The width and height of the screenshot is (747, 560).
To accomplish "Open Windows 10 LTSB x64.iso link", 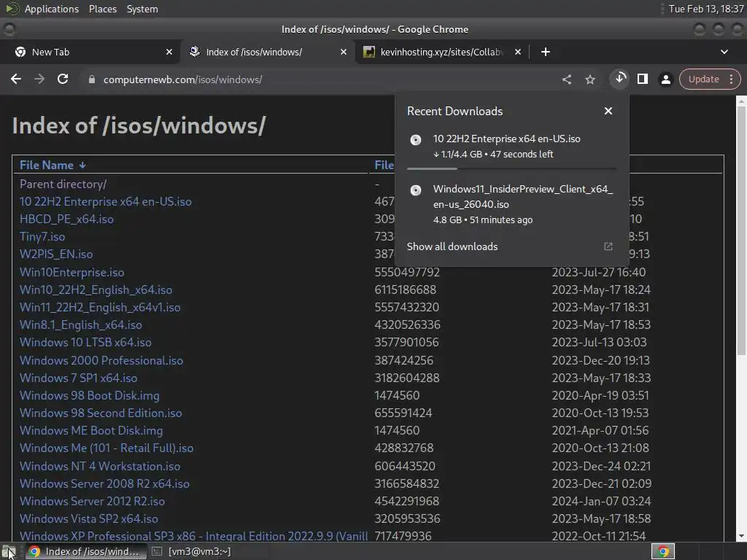I will tap(85, 342).
